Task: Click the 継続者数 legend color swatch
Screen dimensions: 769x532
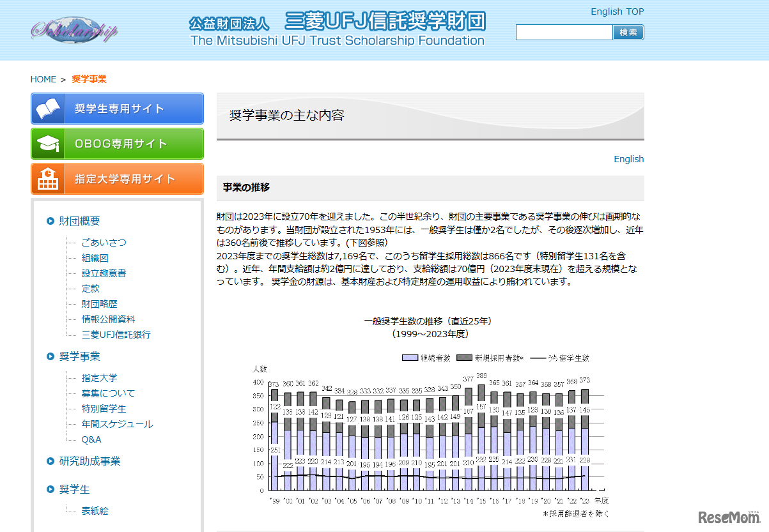Action: [409, 358]
